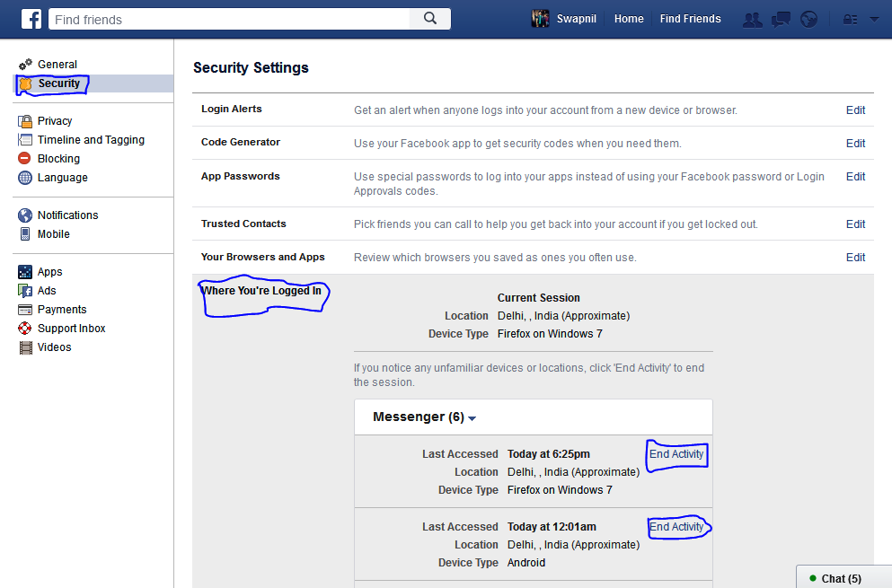Click the sidebar Notifications globe icon
Screen dimensions: 892x588
[25, 215]
